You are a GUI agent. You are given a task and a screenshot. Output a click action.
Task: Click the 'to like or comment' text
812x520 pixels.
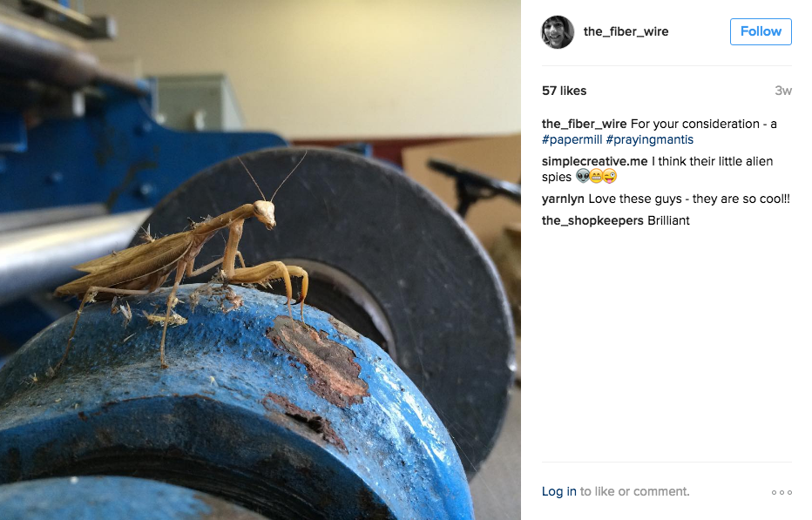point(634,491)
